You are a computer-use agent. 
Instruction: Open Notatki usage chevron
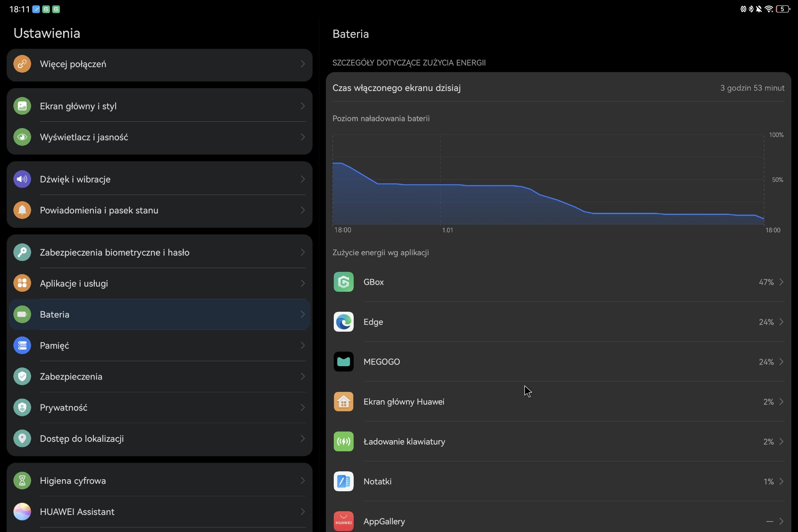click(781, 481)
